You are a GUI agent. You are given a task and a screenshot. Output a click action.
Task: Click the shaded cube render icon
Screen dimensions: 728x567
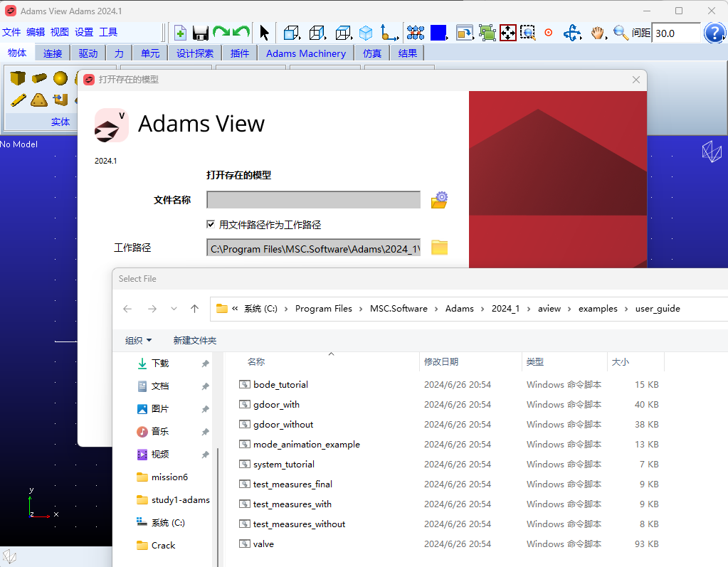click(366, 33)
